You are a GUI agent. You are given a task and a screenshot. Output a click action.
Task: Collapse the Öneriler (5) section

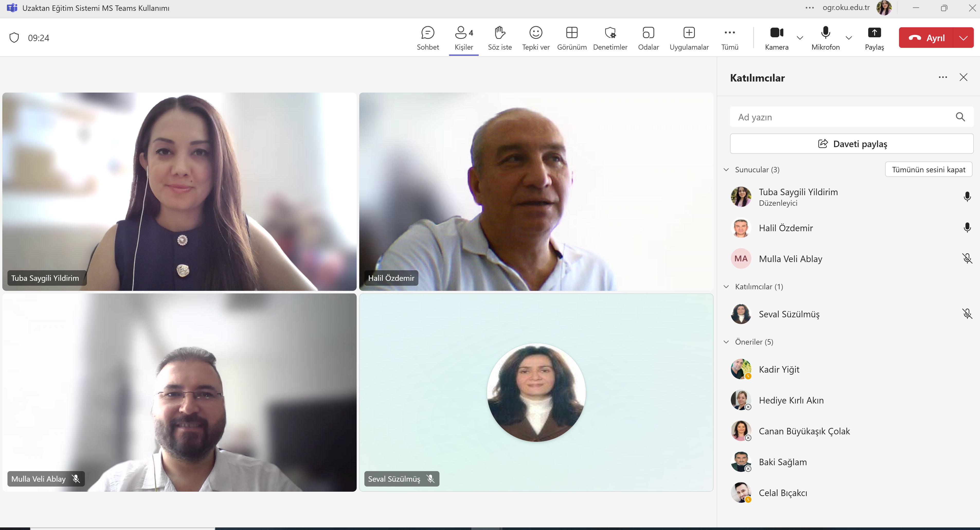click(x=726, y=342)
